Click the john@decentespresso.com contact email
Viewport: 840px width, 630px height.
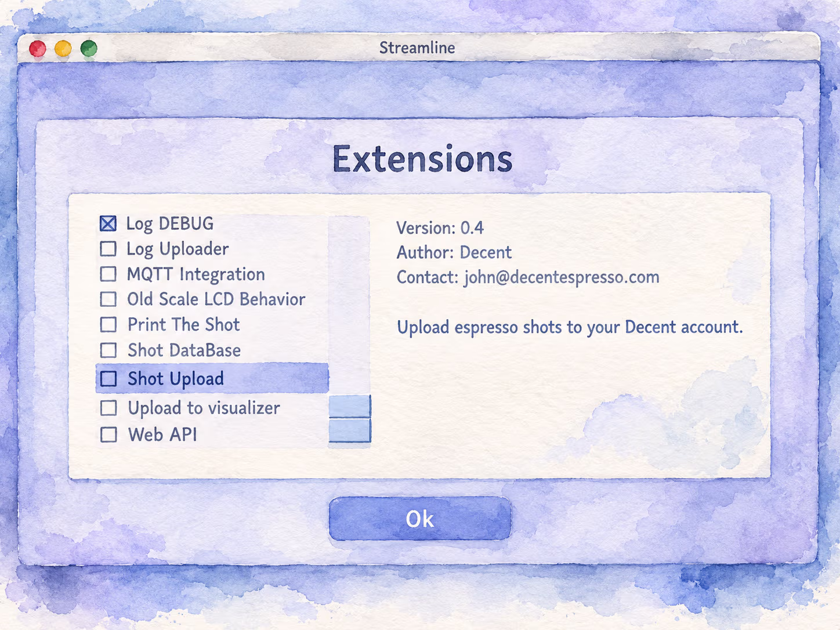coord(562,277)
